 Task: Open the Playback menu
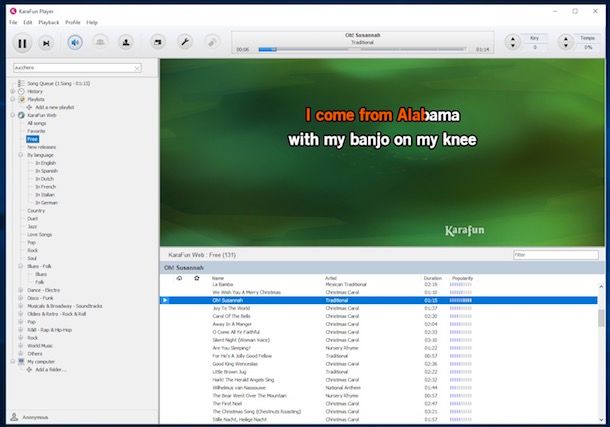(x=48, y=21)
